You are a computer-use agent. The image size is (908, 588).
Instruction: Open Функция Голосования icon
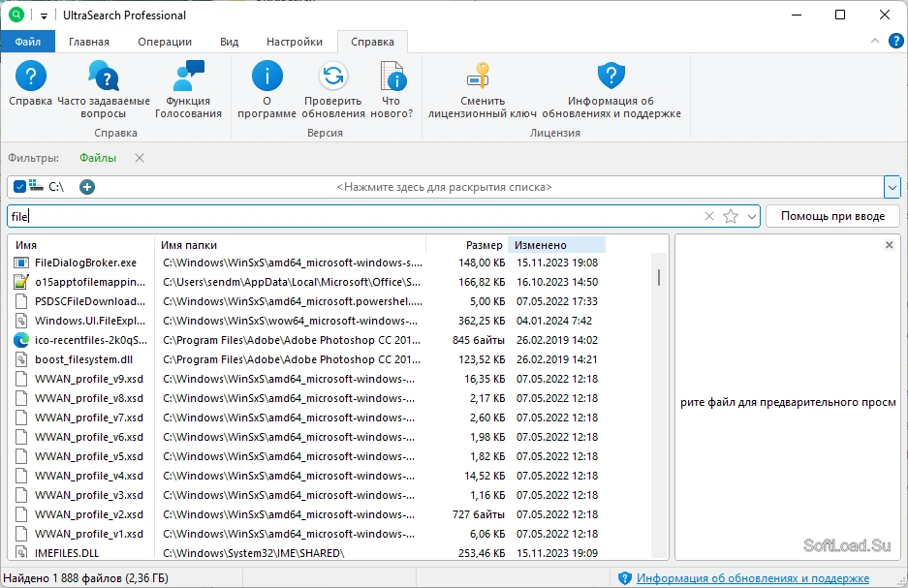[188, 76]
